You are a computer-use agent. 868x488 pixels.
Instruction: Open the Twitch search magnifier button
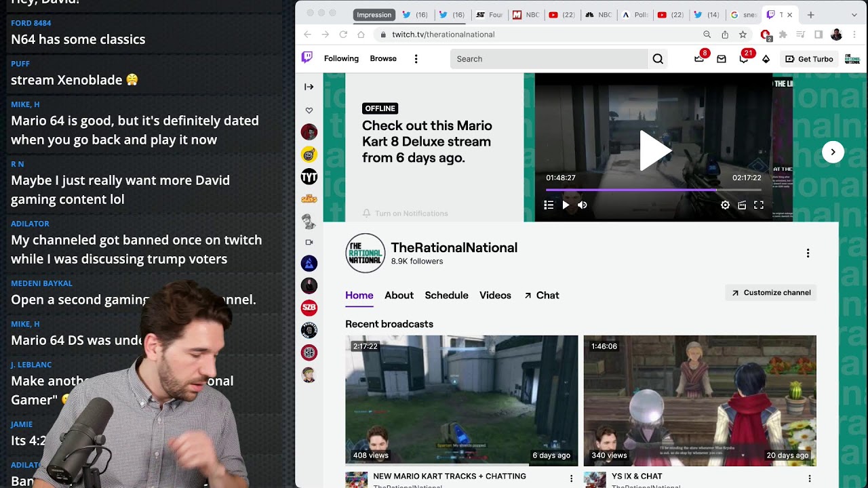click(658, 59)
